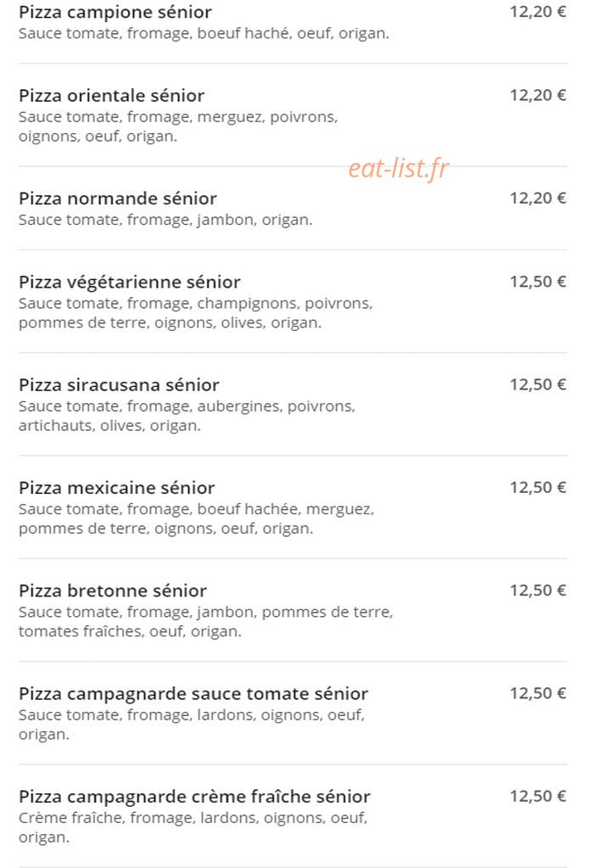Choose Pizza normande sénior
This screenshot has width=594, height=868.
click(x=117, y=199)
